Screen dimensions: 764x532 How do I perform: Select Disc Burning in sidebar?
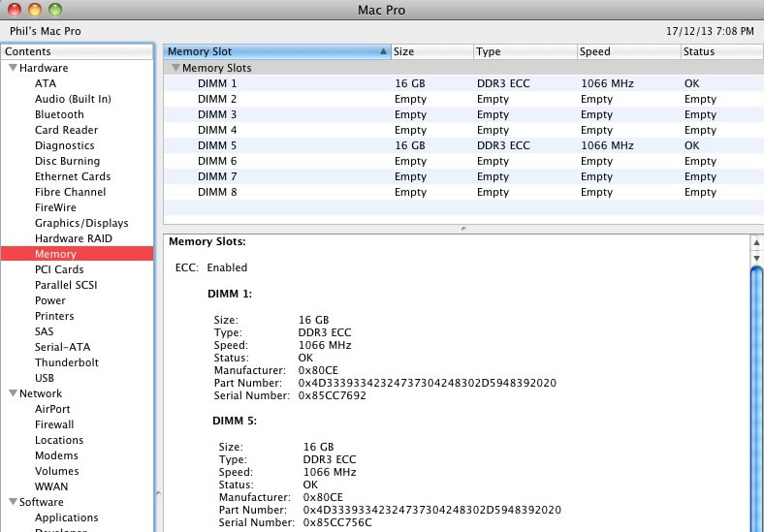pos(67,161)
